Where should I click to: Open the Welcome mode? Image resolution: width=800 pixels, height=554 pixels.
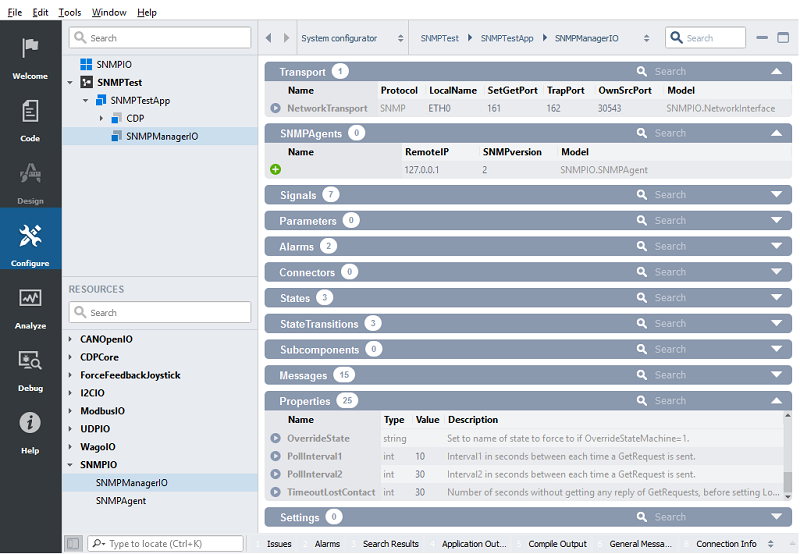click(x=30, y=58)
